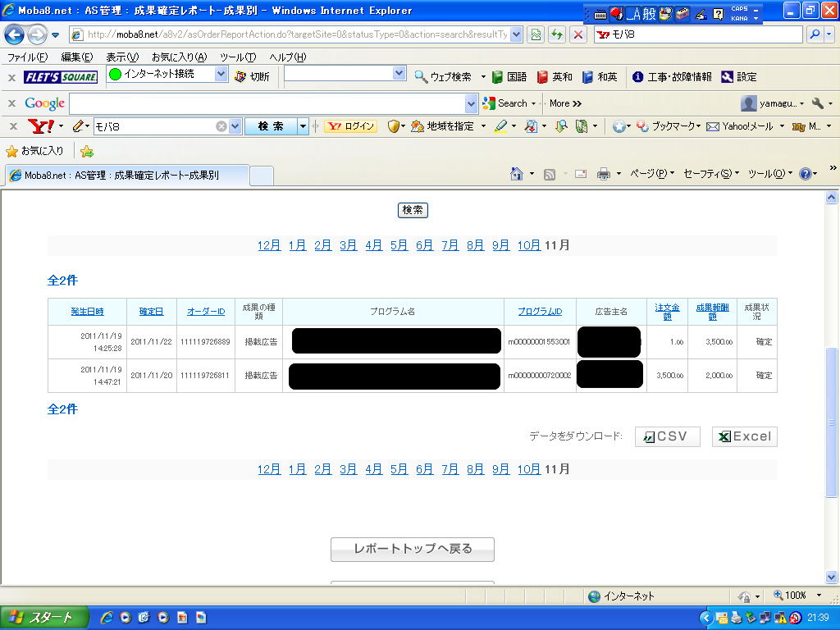Click the browser Forward arrow button
Image resolution: width=840 pixels, height=630 pixels.
click(x=37, y=34)
